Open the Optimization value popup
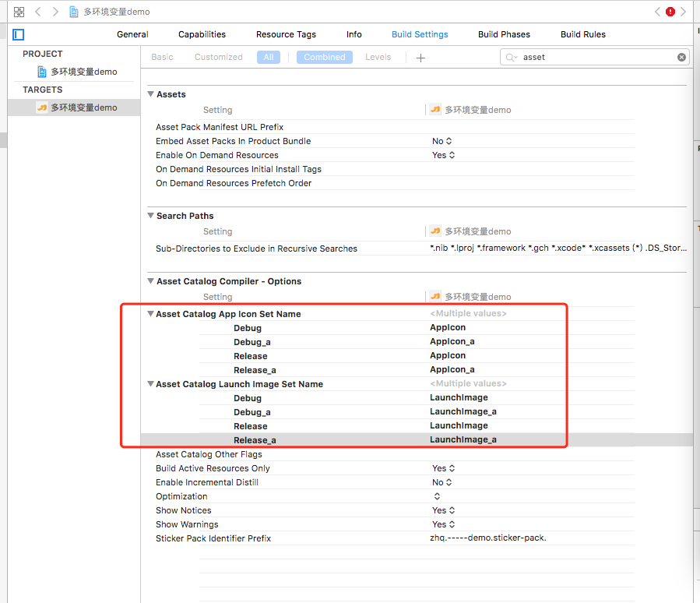The width and height of the screenshot is (700, 603). point(437,496)
